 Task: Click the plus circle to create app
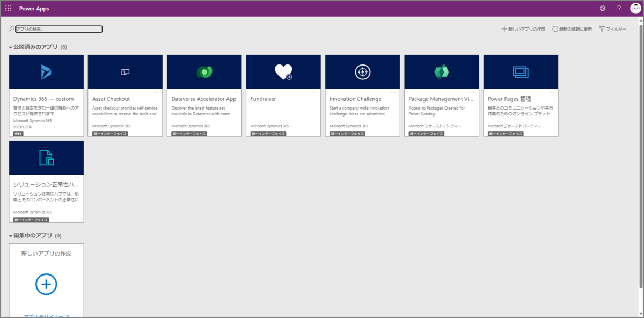click(46, 284)
